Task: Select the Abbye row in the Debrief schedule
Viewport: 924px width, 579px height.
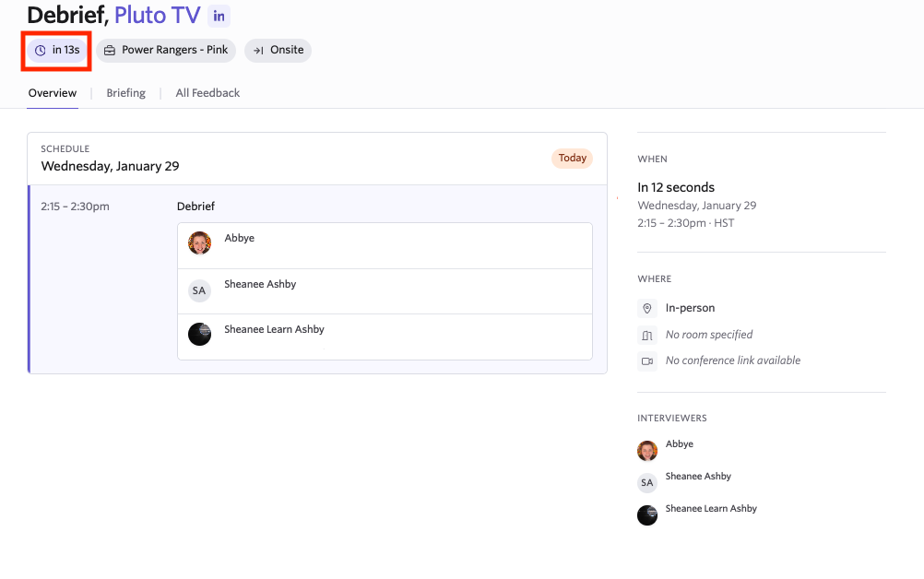Action: point(385,245)
